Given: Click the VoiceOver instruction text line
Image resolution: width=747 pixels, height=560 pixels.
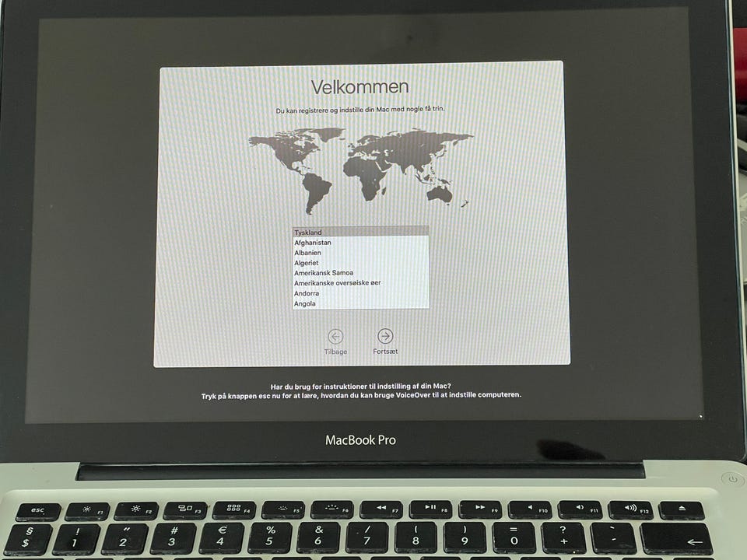Looking at the screenshot, I should click(x=361, y=395).
